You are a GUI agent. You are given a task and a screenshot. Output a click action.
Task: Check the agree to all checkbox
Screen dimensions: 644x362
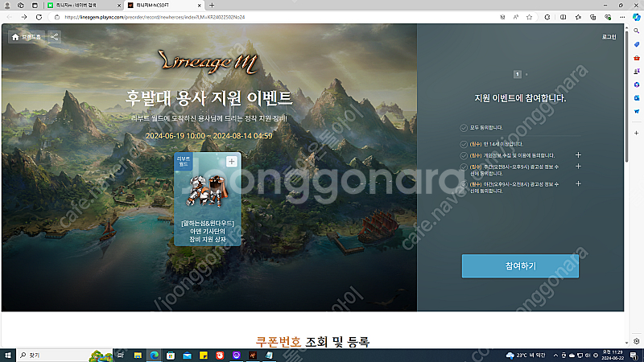(x=464, y=128)
